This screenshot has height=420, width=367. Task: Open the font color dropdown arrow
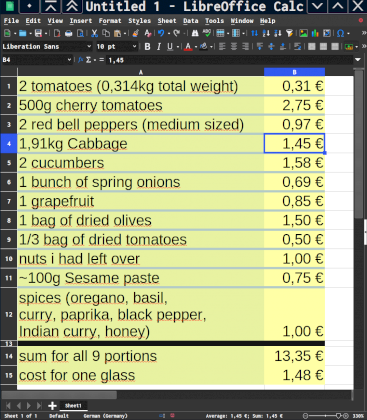[x=196, y=47]
